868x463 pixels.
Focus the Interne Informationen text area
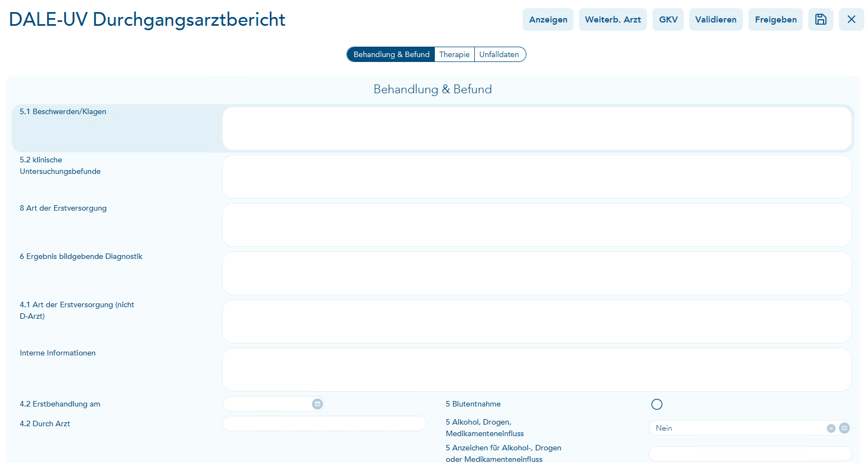coord(537,370)
